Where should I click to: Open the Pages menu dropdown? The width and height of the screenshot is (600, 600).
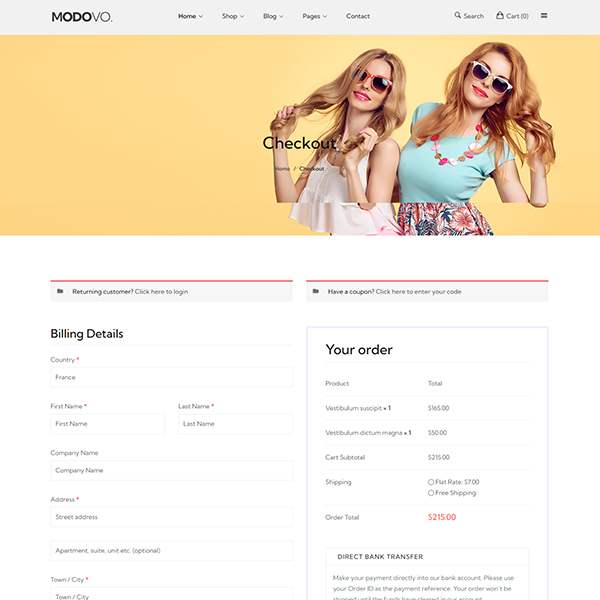[x=314, y=16]
